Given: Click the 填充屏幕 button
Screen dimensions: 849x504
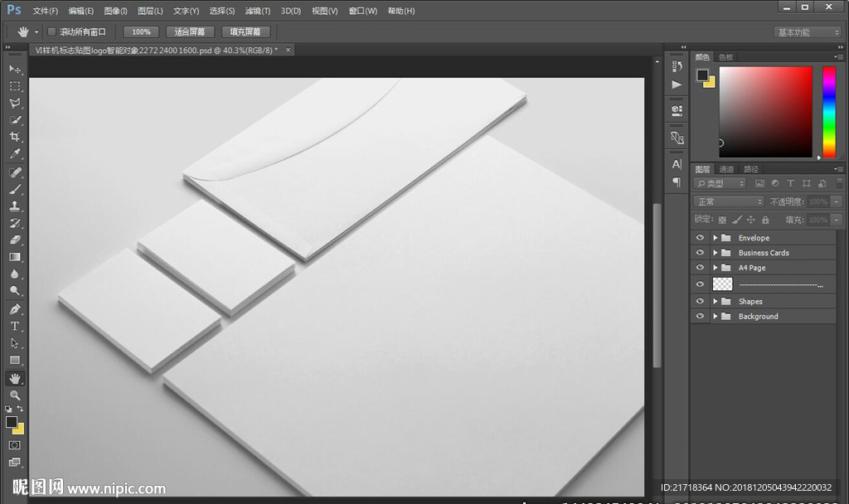Looking at the screenshot, I should (245, 31).
